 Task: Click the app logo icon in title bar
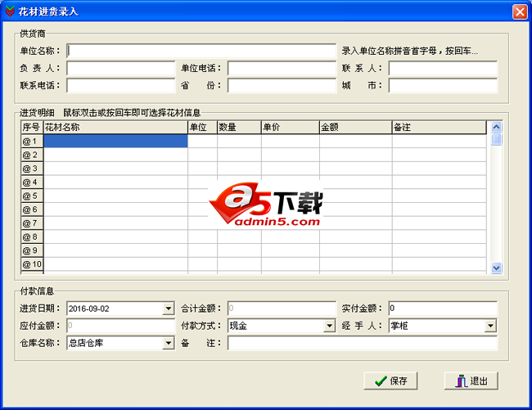(10, 11)
